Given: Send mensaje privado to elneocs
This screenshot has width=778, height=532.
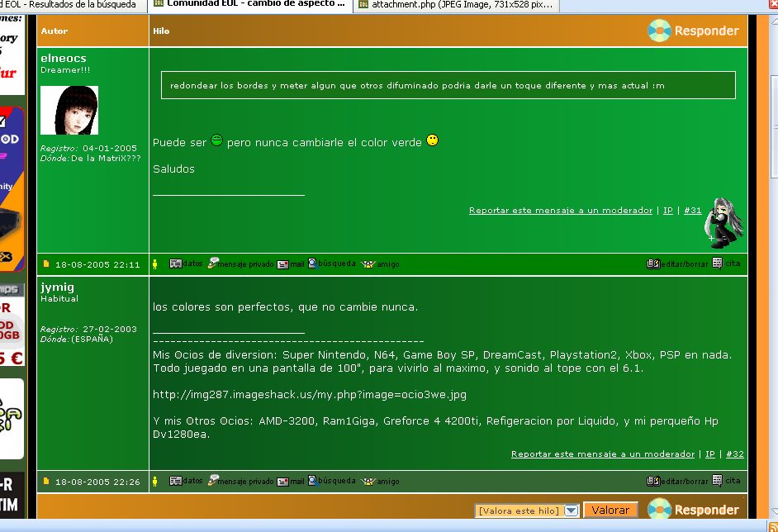Looking at the screenshot, I should tap(240, 264).
